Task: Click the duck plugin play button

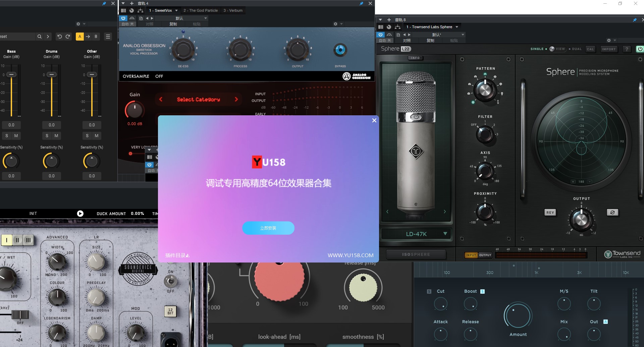Action: (x=80, y=214)
